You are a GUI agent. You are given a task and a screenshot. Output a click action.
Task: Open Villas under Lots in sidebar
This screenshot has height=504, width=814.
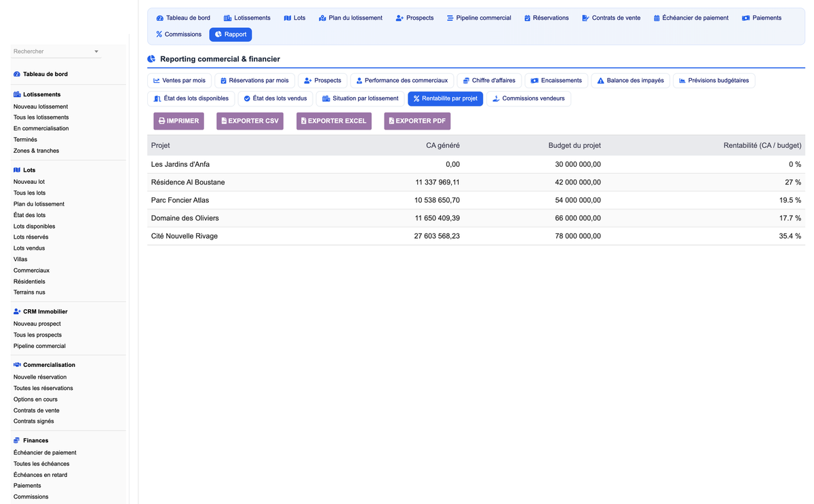(x=22, y=259)
